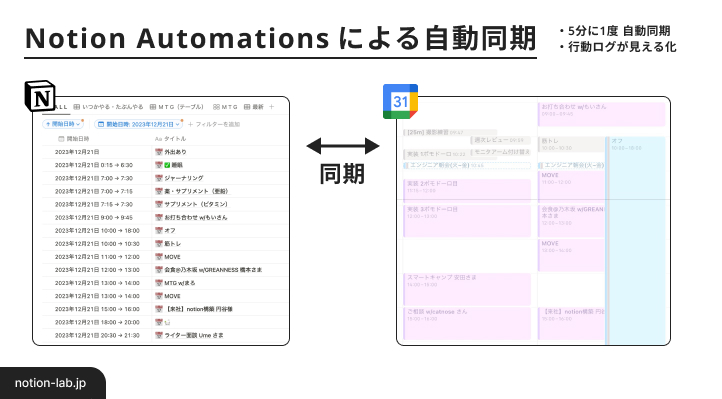
Task: Click the Aa タイトル column header
Action: pos(170,139)
